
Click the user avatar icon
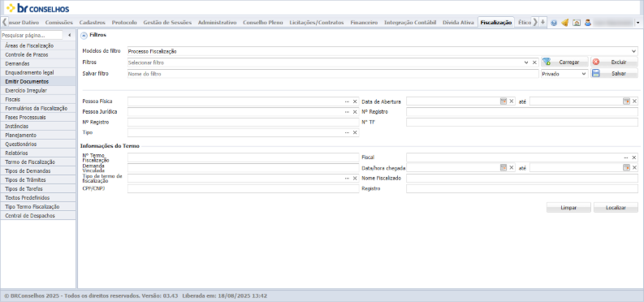pos(588,23)
